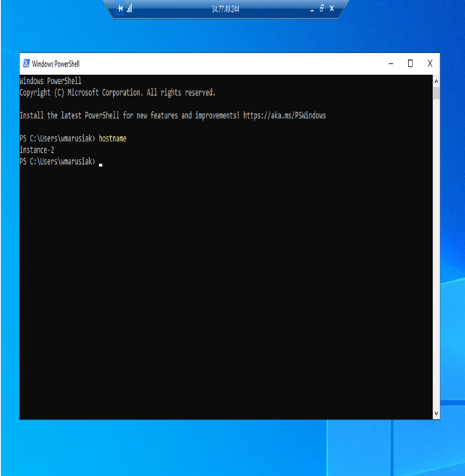Close the remote desktop connection bar session
The height and width of the screenshot is (476, 465).
[x=332, y=8]
